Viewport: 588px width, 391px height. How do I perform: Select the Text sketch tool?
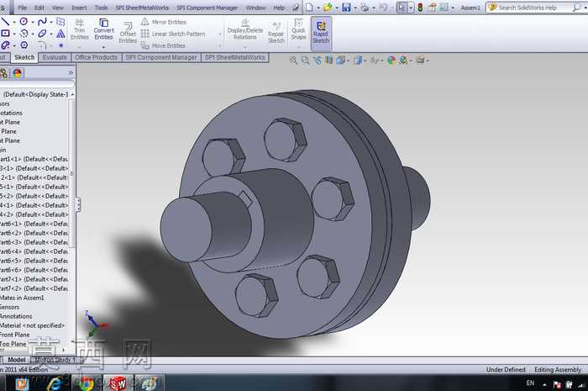(x=60, y=34)
